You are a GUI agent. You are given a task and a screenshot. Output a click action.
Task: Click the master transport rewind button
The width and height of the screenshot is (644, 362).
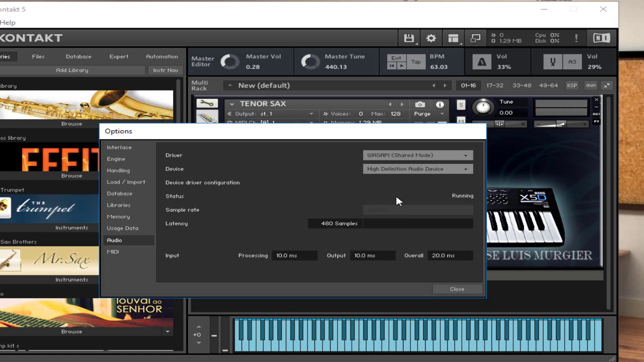(x=392, y=66)
